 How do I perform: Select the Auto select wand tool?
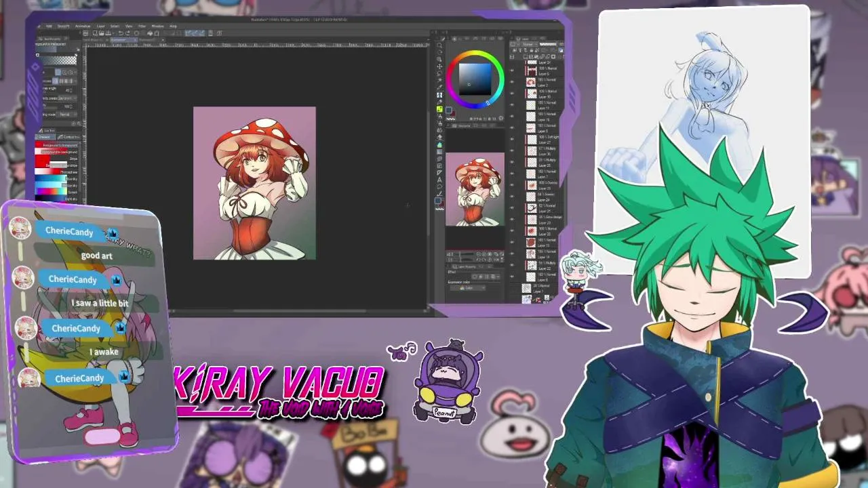(x=439, y=80)
